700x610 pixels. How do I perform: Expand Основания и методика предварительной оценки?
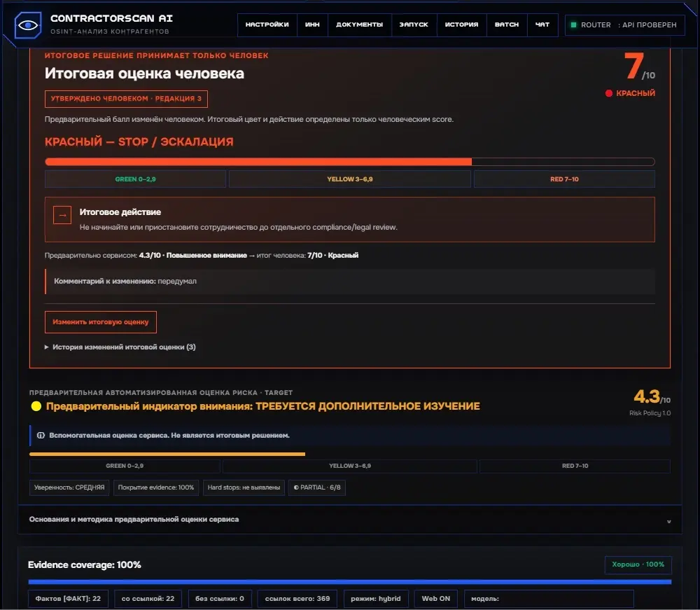click(x=349, y=520)
